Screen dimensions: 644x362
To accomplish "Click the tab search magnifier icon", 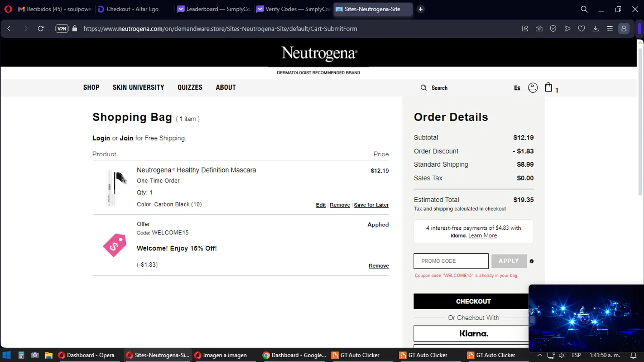I will click(x=584, y=9).
